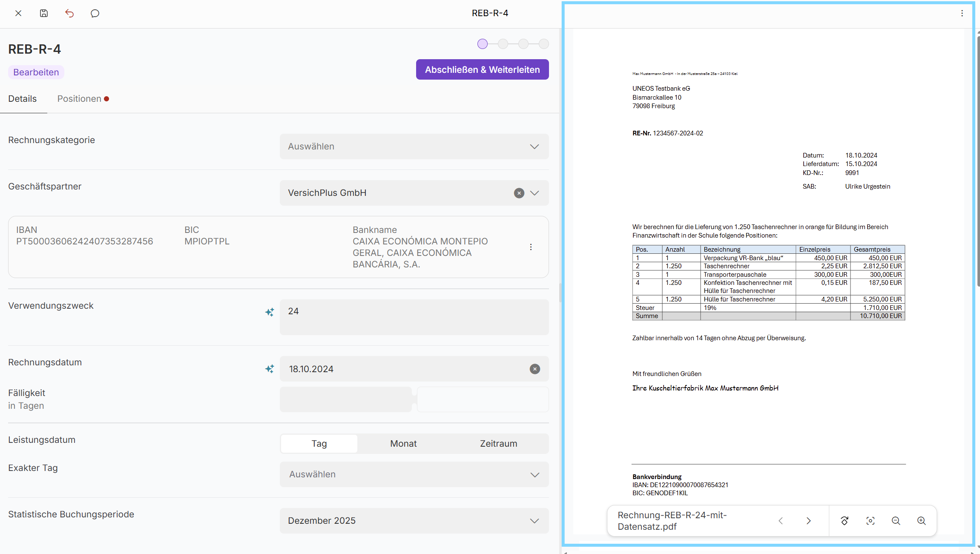Click the Verwendungszweck text field
980x554 pixels.
pyautogui.click(x=414, y=317)
